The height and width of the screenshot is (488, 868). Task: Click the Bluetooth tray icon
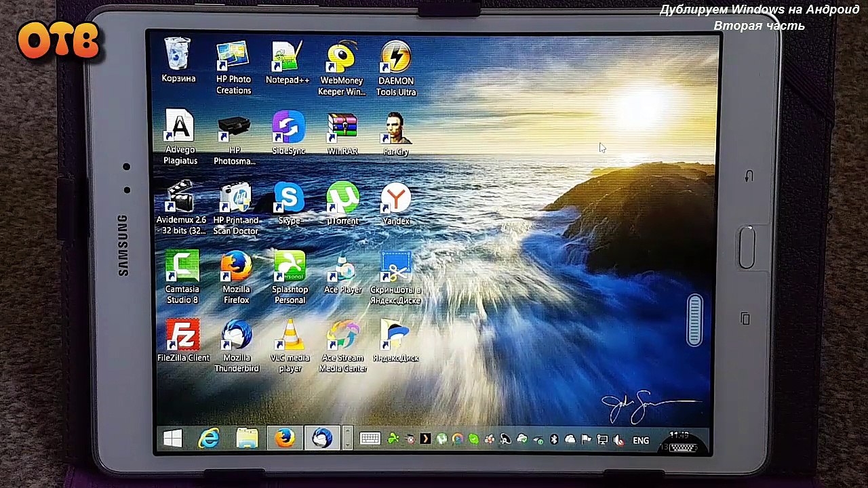click(553, 440)
